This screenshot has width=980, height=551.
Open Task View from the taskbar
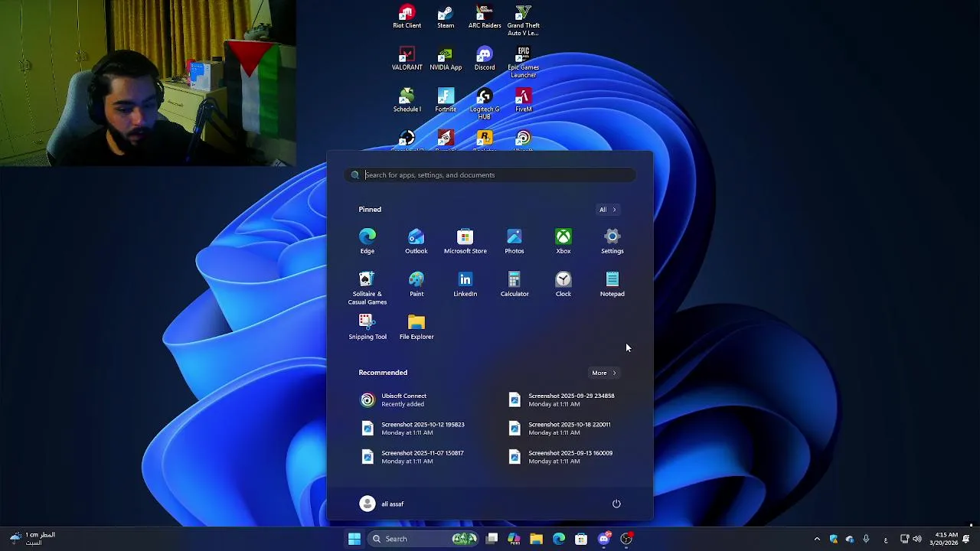click(492, 539)
